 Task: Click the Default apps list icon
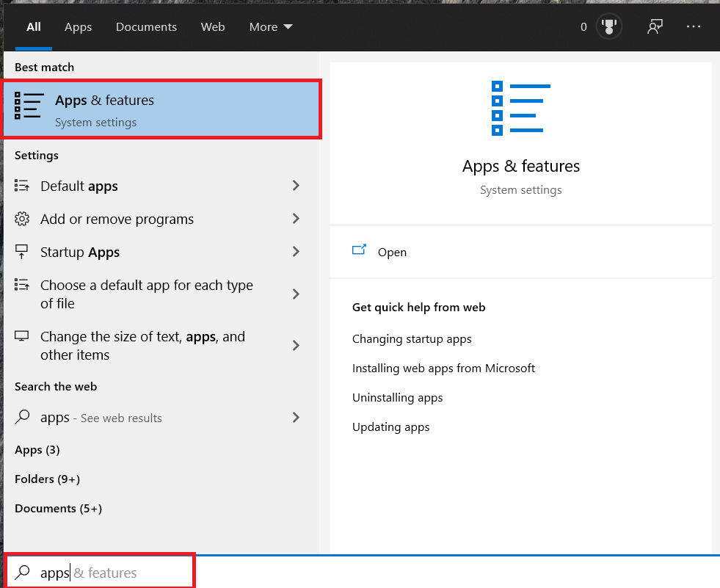coord(22,186)
